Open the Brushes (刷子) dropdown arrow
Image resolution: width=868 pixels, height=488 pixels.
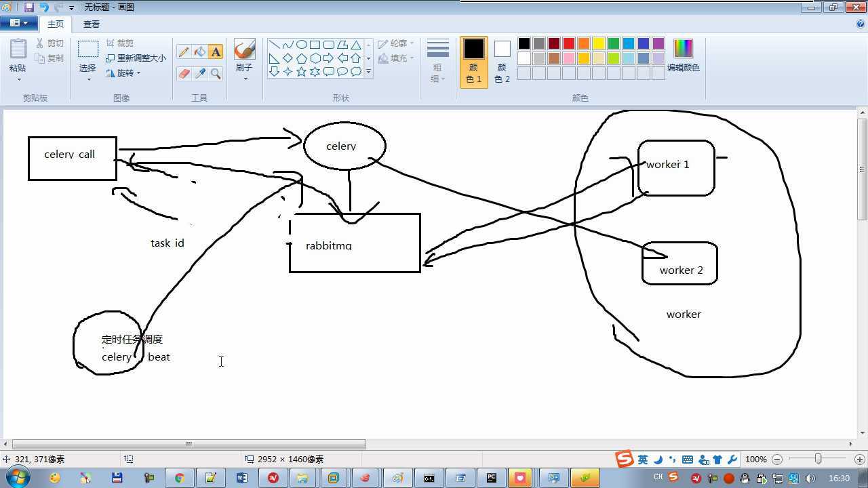tap(245, 79)
